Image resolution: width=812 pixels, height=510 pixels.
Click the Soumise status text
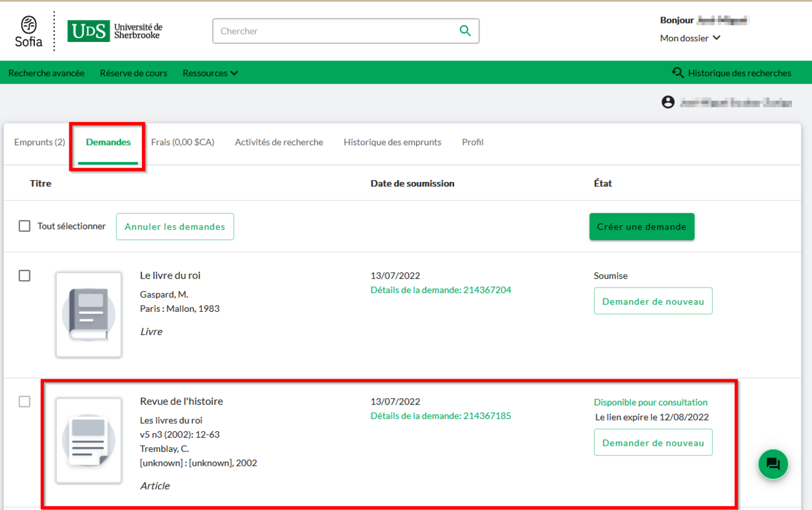(x=611, y=276)
